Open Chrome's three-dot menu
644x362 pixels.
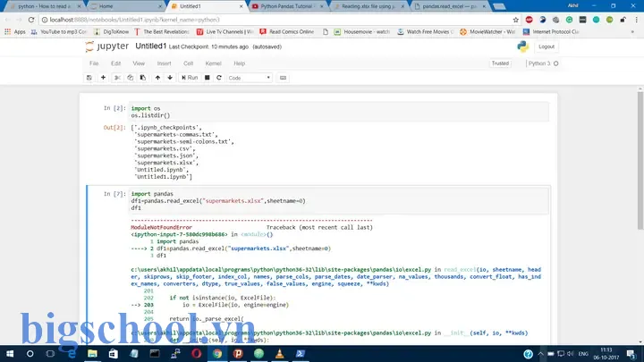pos(637,20)
